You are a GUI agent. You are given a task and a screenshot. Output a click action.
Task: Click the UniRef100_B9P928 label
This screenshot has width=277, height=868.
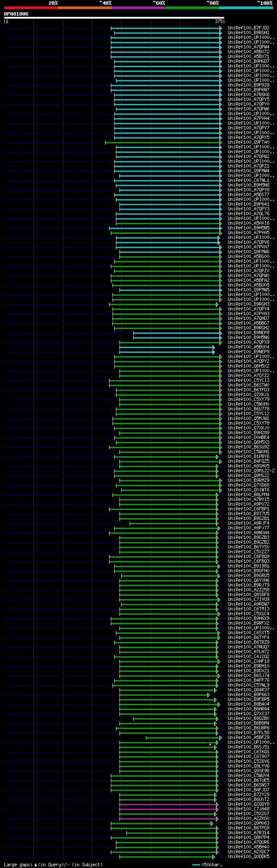[x=248, y=85]
